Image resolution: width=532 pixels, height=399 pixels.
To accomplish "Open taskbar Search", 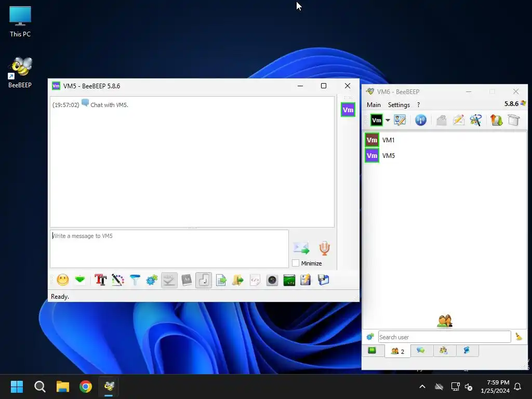I will point(39,387).
